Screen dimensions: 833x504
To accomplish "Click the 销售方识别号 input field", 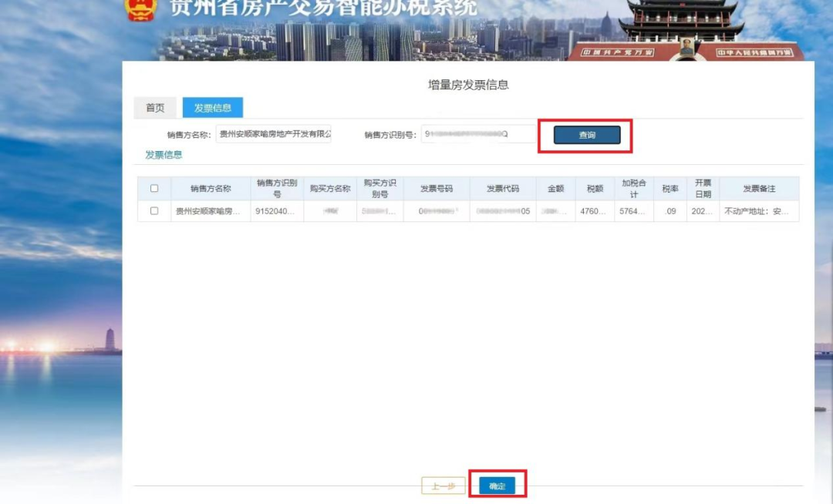I will tap(478, 134).
